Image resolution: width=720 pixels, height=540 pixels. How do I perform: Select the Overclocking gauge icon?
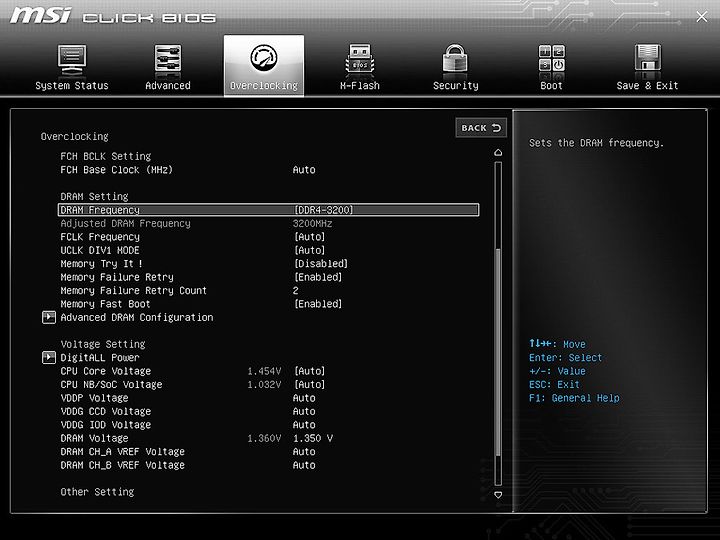coord(264,58)
